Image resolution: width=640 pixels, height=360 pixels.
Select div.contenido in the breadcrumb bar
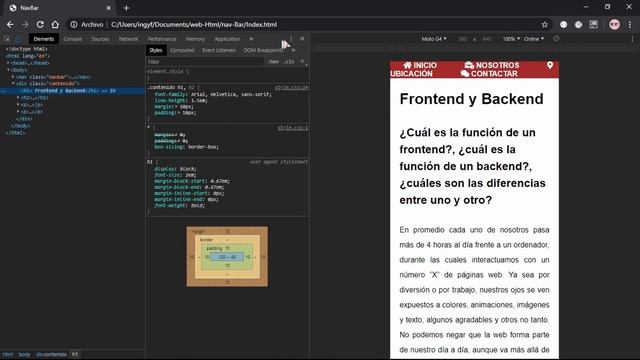tap(51, 354)
